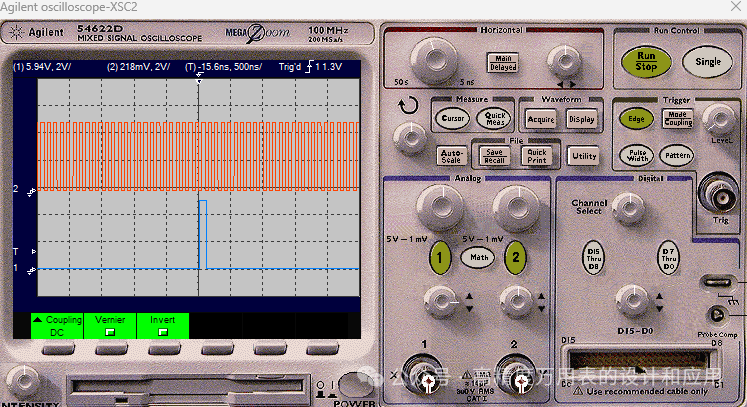The width and height of the screenshot is (747, 407).
Task: Click the channel 1 BNC input connector
Action: [427, 380]
